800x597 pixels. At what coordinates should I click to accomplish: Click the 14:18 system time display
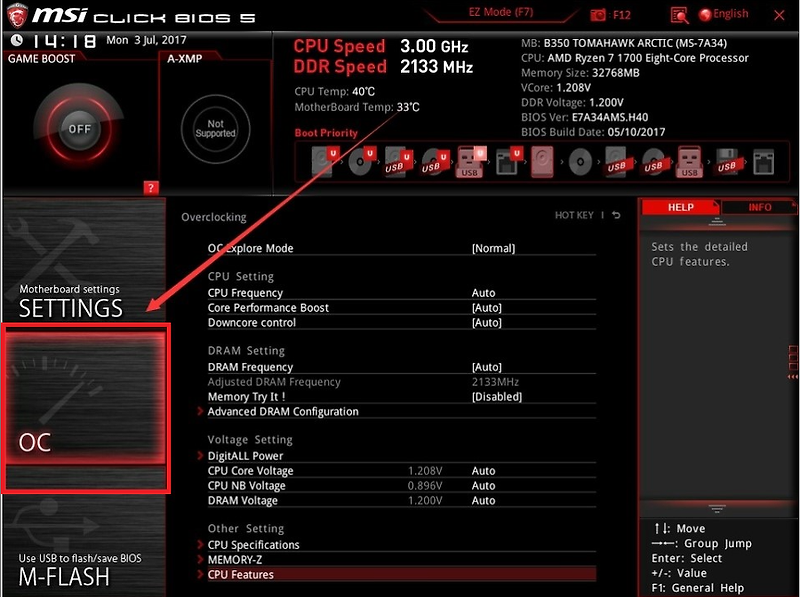(x=64, y=41)
